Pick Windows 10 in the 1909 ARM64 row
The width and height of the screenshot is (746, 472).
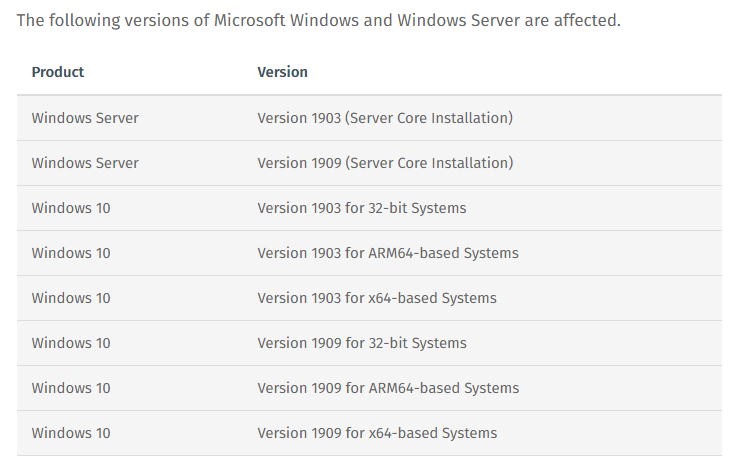pyautogui.click(x=71, y=388)
